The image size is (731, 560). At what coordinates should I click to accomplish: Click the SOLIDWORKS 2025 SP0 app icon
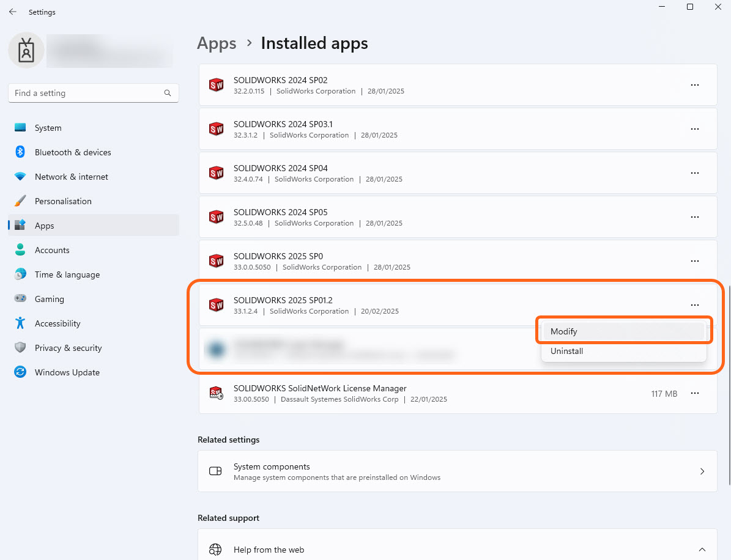point(216,261)
